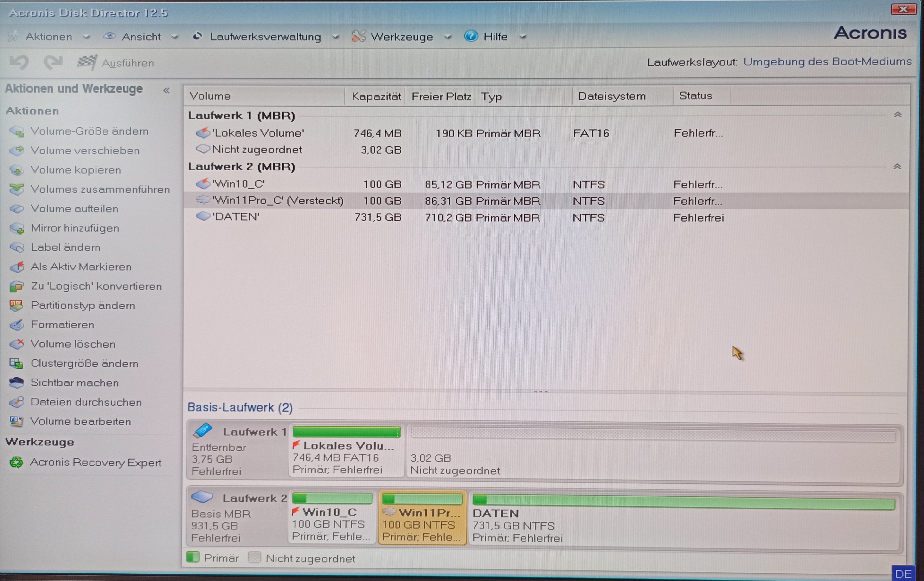Image resolution: width=924 pixels, height=581 pixels.
Task: Select the Volumes zusammenführen icon
Action: coord(17,189)
